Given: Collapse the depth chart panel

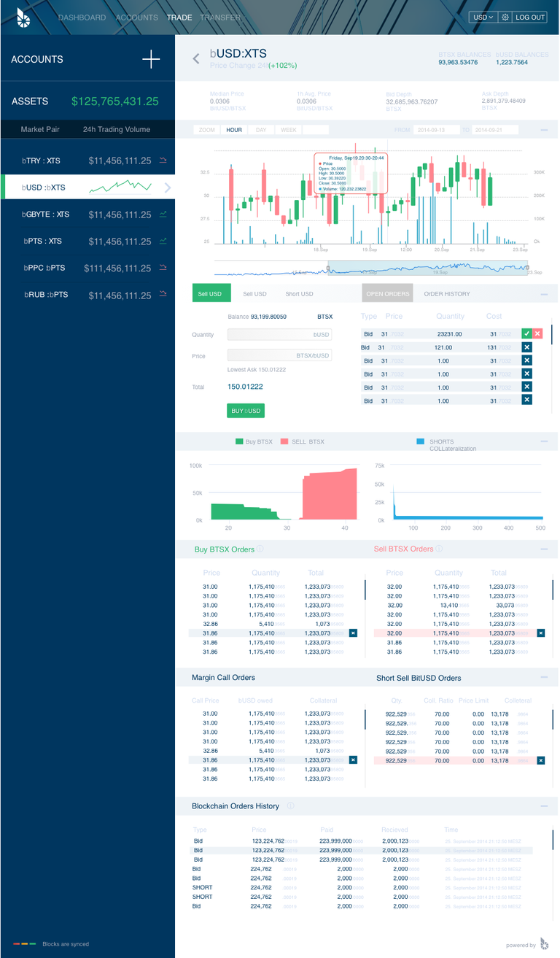Looking at the screenshot, I should click(545, 441).
